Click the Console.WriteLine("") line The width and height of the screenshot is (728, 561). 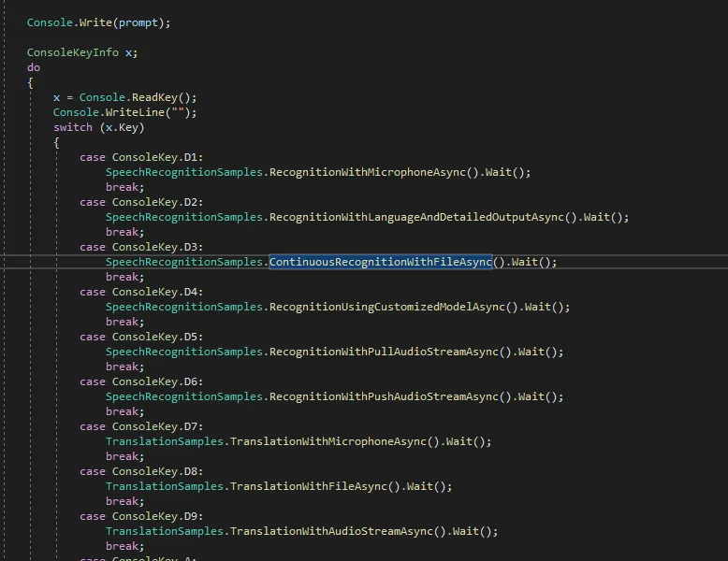(124, 113)
